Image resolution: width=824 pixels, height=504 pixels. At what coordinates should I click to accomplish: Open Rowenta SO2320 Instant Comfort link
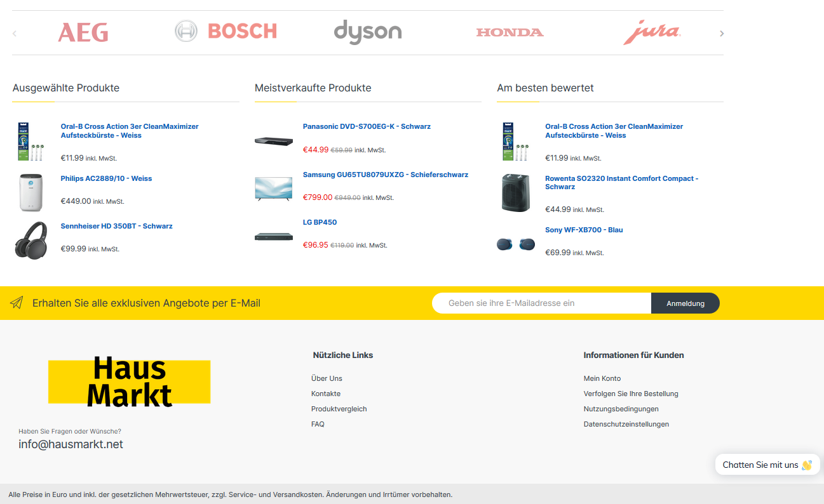point(621,183)
